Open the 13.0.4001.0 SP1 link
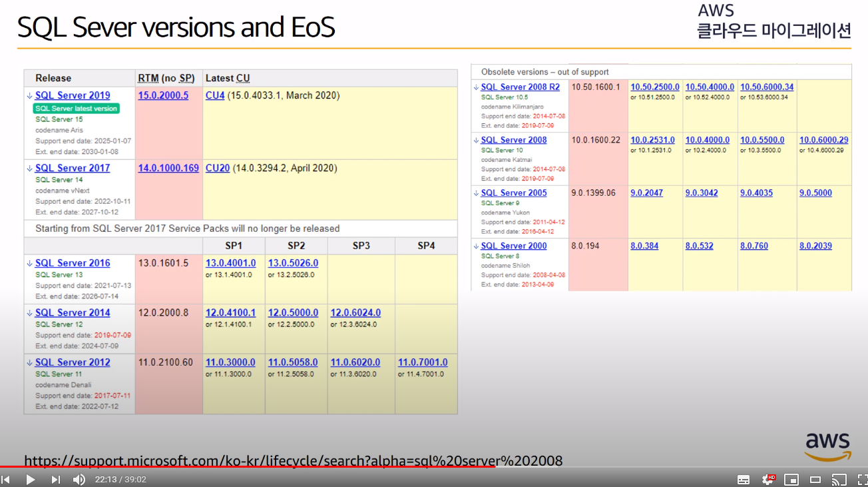This screenshot has width=868, height=487. (x=230, y=263)
